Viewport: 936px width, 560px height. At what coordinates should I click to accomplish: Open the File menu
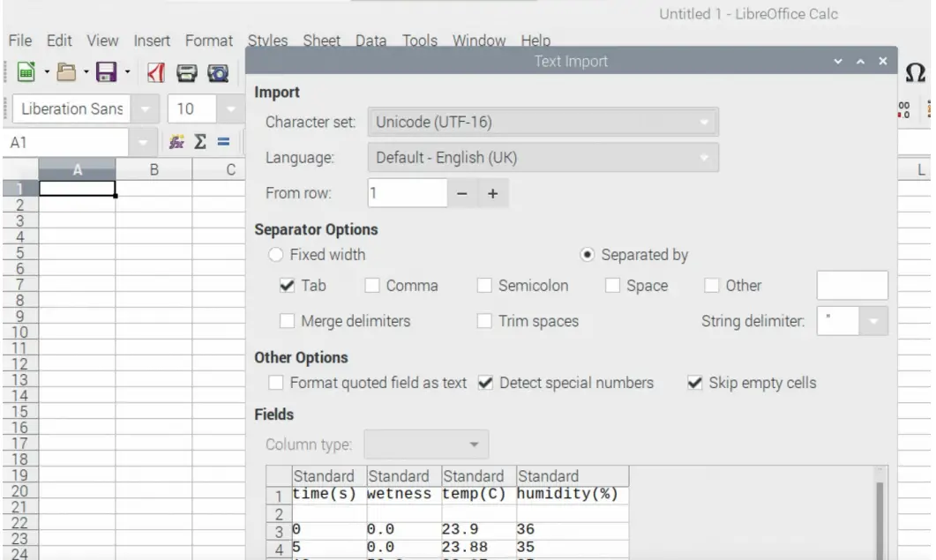19,41
